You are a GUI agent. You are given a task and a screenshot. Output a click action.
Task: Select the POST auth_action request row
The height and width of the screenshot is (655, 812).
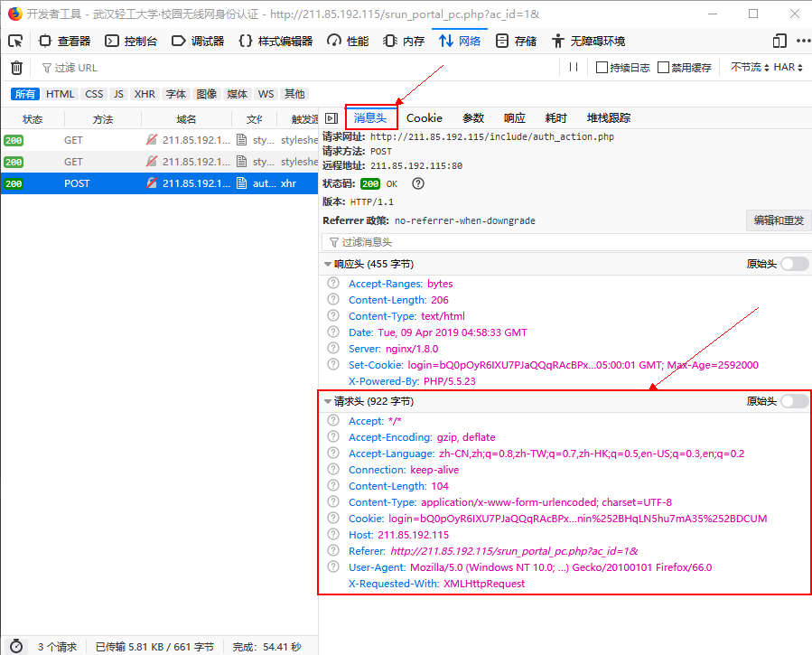coord(159,183)
